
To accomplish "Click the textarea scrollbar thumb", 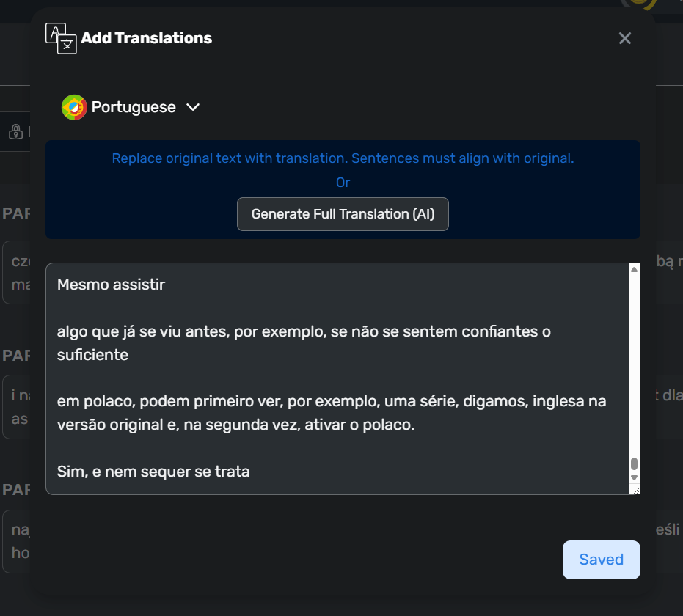I will pos(634,463).
